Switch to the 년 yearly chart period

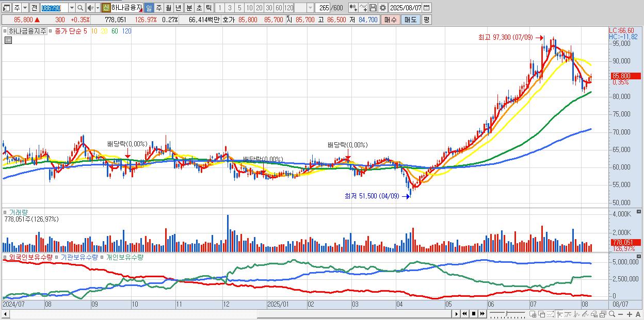pyautogui.click(x=178, y=8)
